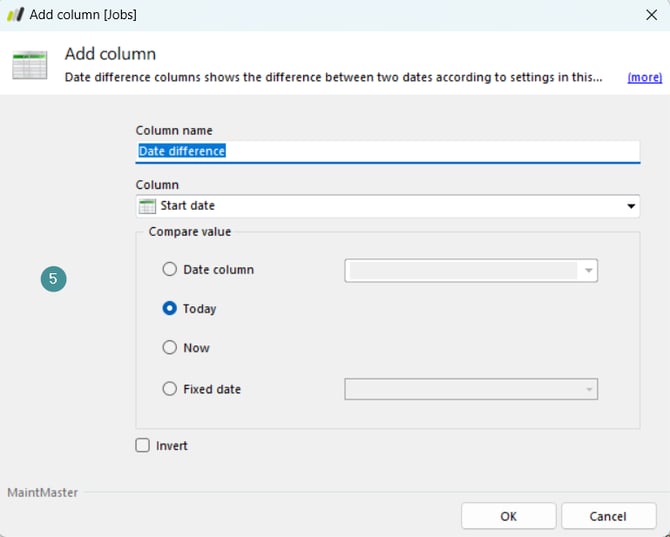Click the Add column [Jobs] title text

tap(83, 15)
